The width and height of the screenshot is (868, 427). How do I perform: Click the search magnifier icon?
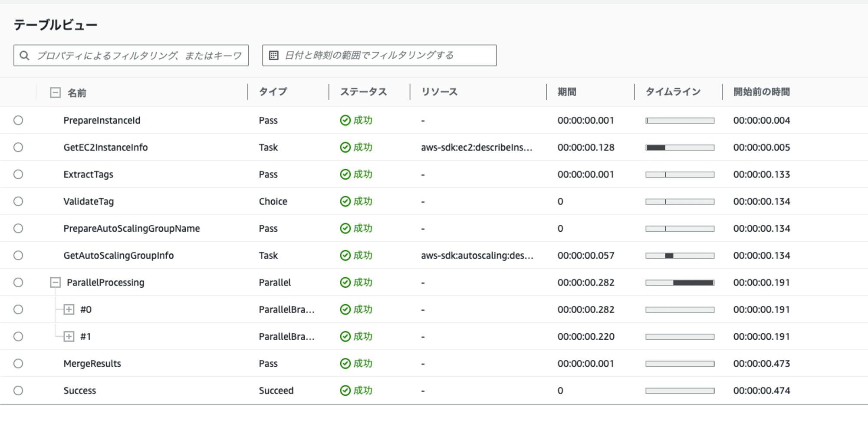(x=25, y=56)
